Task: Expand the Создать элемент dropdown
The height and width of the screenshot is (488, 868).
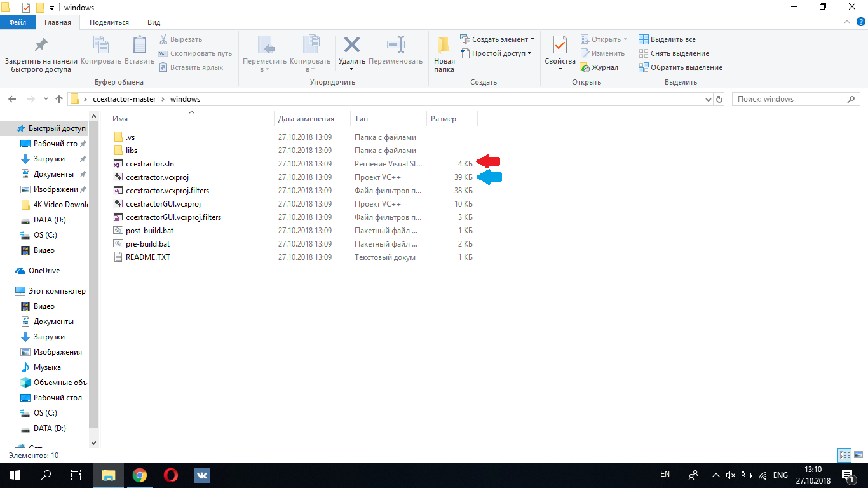Action: click(x=497, y=39)
